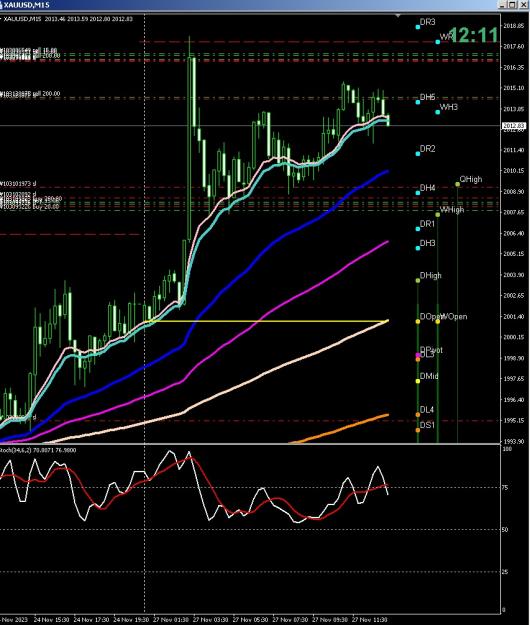
Task: Select the DR3 pivot level label
Action: [x=427, y=22]
